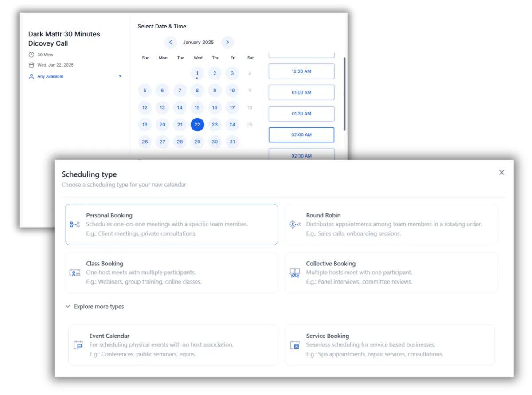This screenshot has height=395, width=532.
Task: Choose the Class Booking scheduling type
Action: [172, 273]
